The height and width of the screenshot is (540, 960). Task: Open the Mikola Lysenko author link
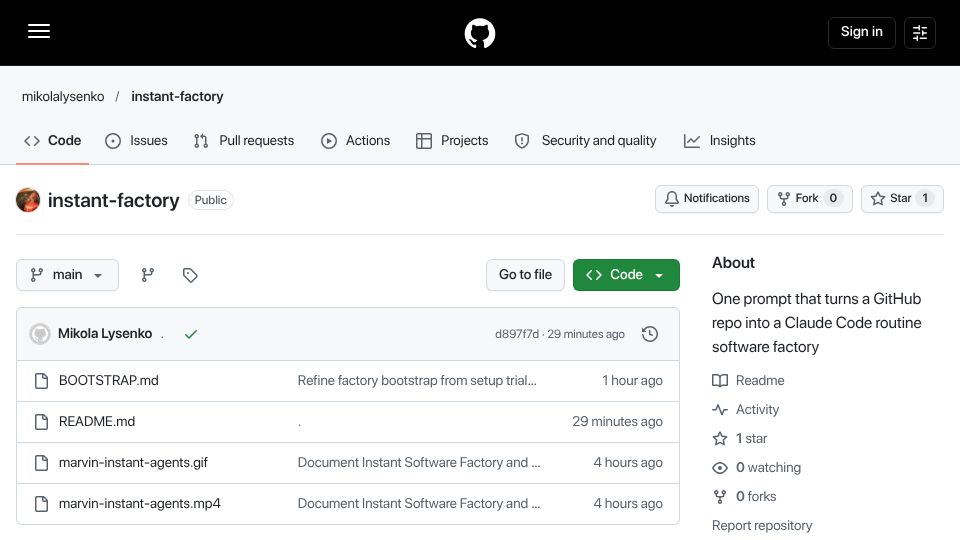(x=105, y=334)
